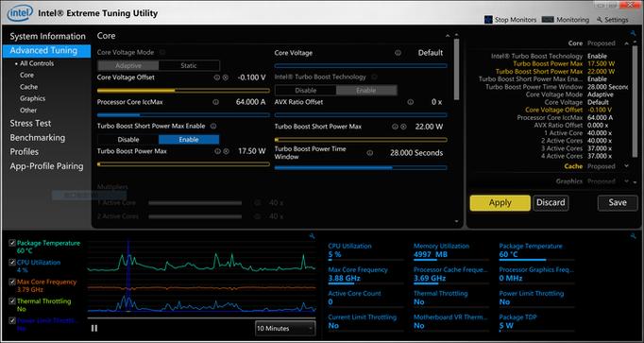The height and width of the screenshot is (343, 644).
Task: Open Settings with the wrench icon
Action: [600, 20]
